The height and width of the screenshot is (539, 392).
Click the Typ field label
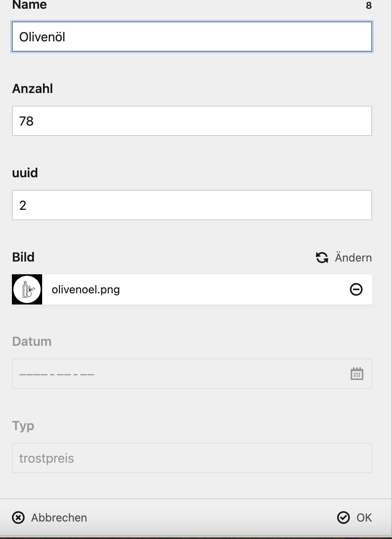pyautogui.click(x=23, y=426)
